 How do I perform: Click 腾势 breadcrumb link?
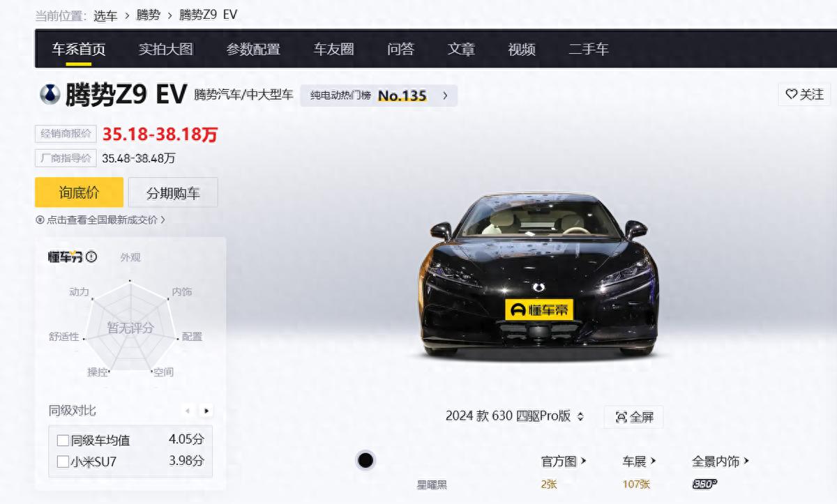[x=149, y=15]
